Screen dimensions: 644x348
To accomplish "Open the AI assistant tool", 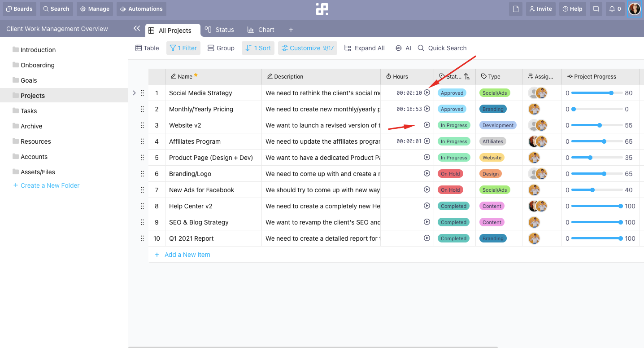I will pos(403,48).
